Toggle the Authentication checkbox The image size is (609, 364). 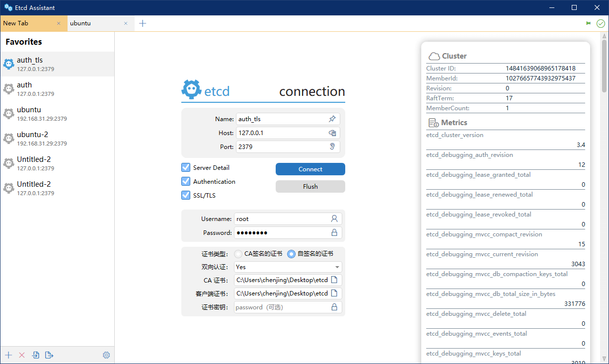[186, 181]
